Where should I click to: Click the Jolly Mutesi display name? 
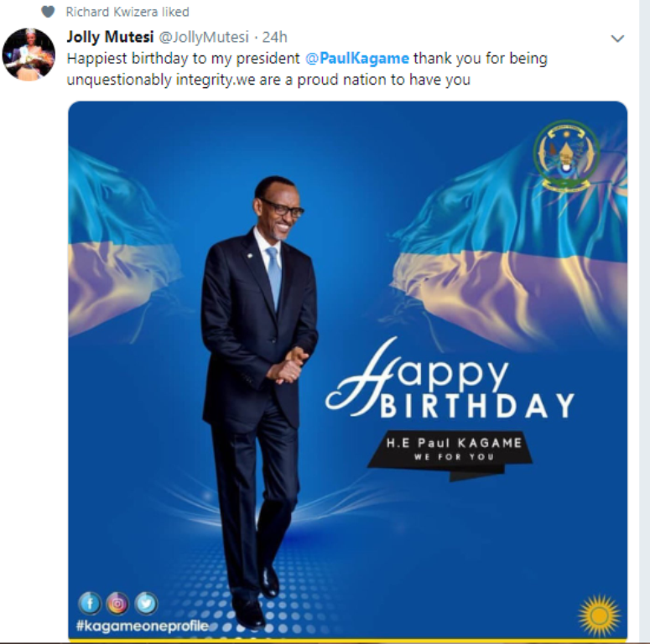pos(110,37)
